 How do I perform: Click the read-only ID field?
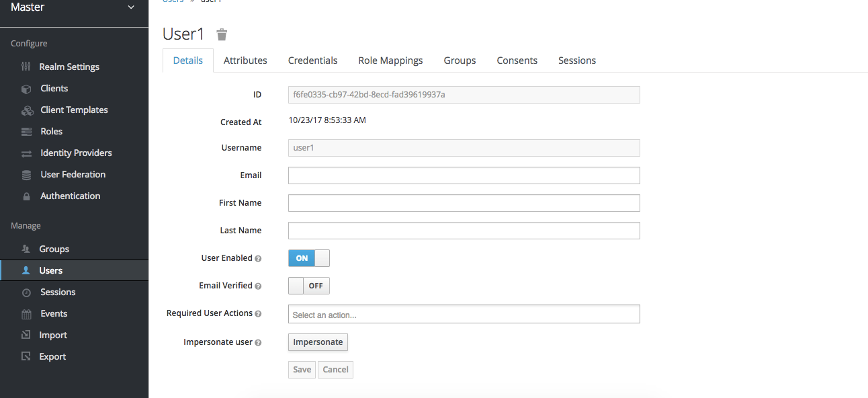[x=464, y=95]
